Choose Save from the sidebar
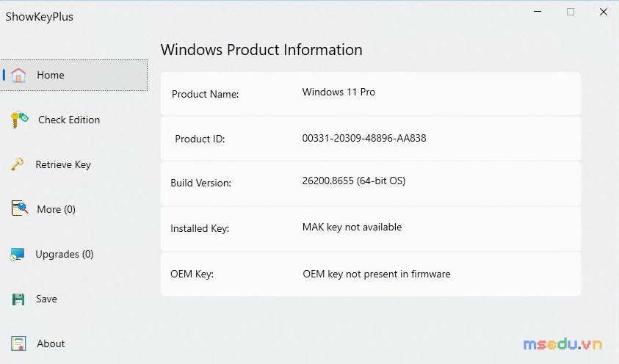The height and width of the screenshot is (364, 619). point(74,299)
